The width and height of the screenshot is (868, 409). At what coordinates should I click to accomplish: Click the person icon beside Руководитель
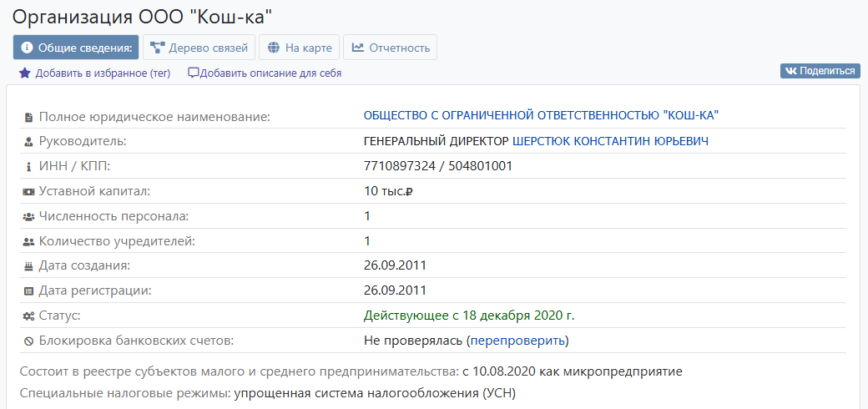(29, 142)
